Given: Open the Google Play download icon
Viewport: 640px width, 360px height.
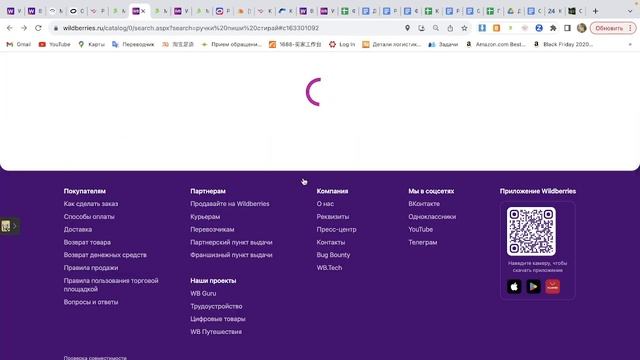Looking at the screenshot, I should point(533,287).
